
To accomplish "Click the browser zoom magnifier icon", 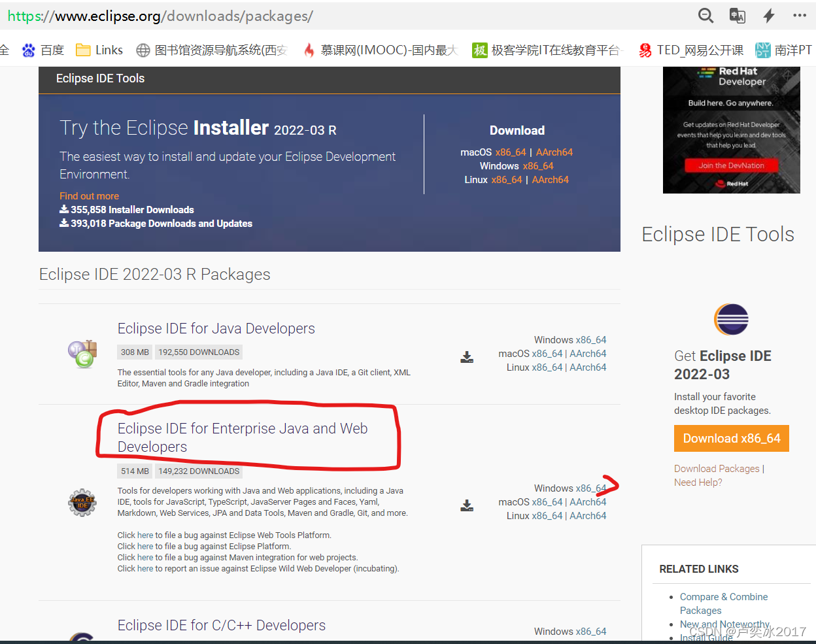I will 705,16.
